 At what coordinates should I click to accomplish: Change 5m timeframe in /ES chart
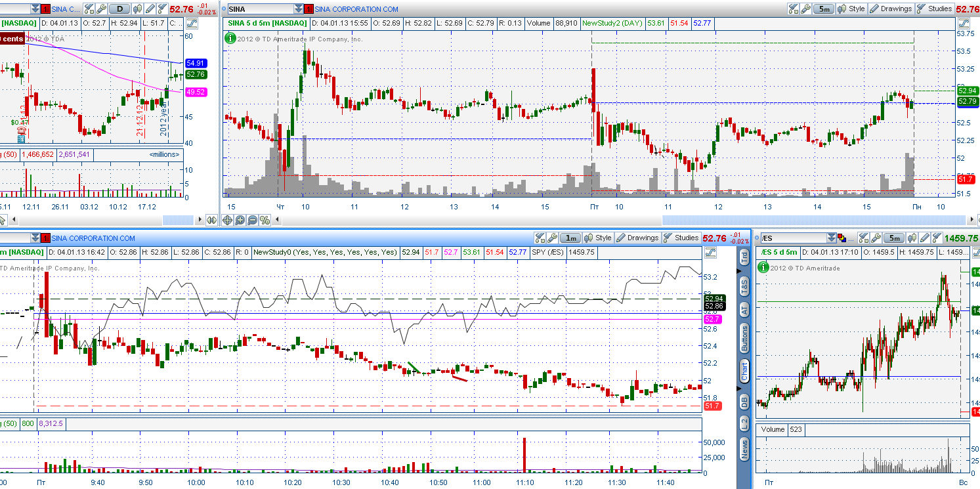click(894, 238)
